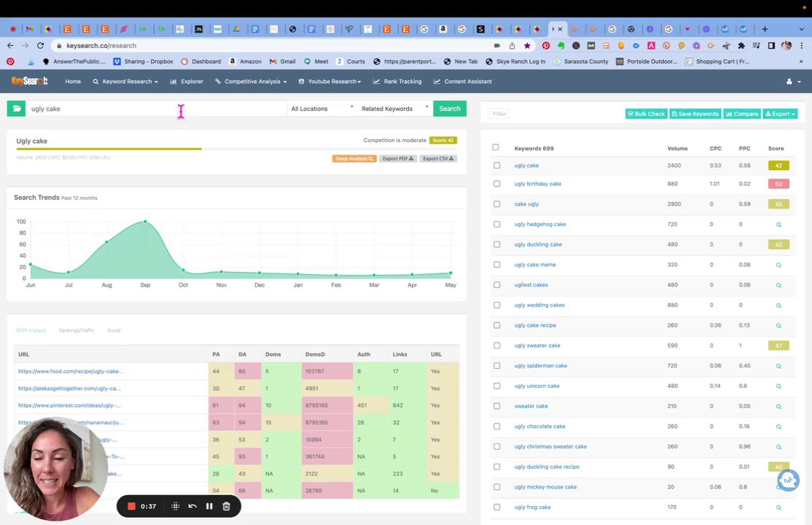The width and height of the screenshot is (812, 525).
Task: Open the Related Keywords dropdown
Action: [x=394, y=109]
